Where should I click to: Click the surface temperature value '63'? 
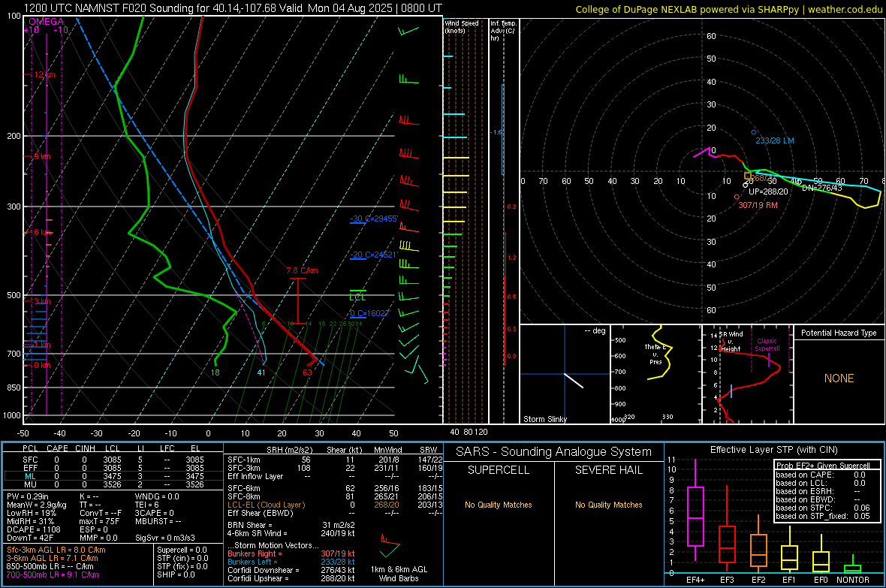[307, 372]
